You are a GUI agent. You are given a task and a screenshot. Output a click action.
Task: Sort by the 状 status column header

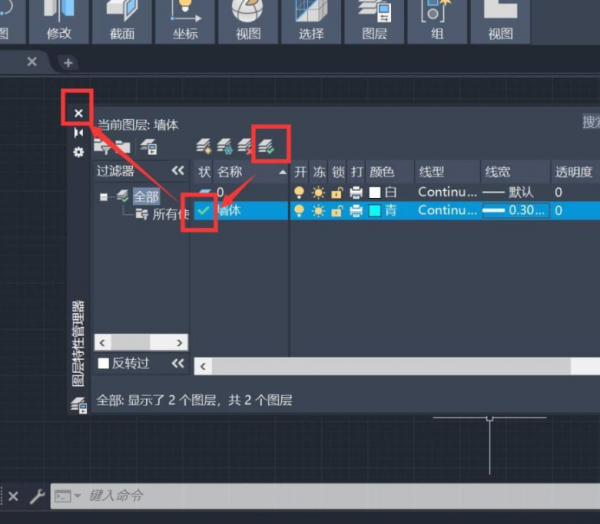204,172
